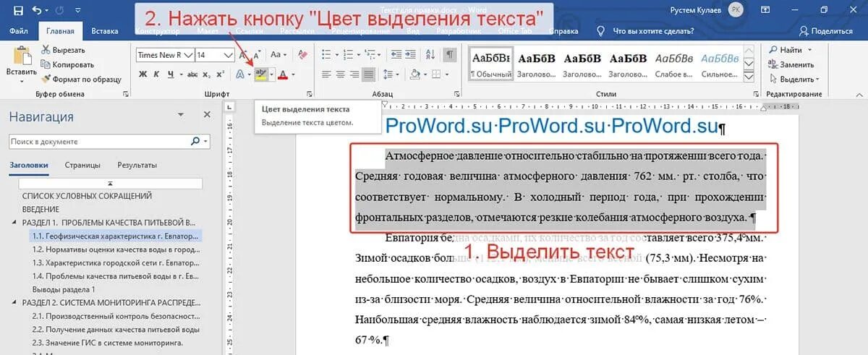Switch to Страницы tab in navigation
The image size is (868, 355).
[82, 165]
